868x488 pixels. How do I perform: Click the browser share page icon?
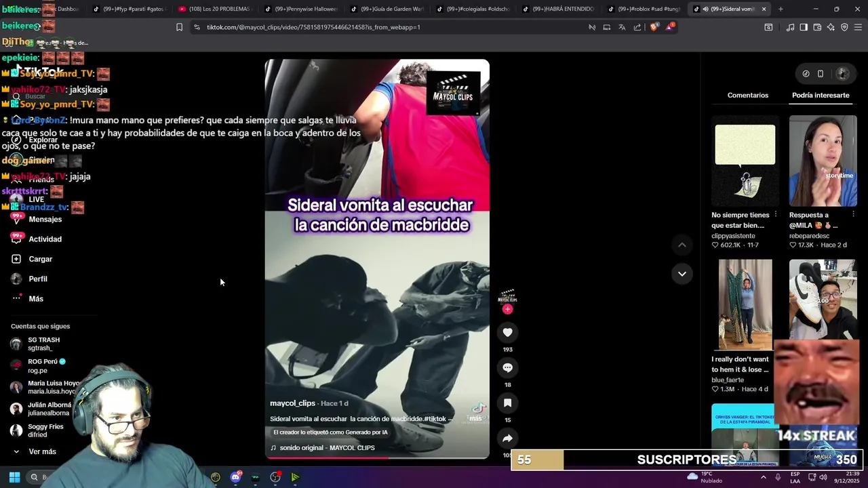pyautogui.click(x=637, y=27)
